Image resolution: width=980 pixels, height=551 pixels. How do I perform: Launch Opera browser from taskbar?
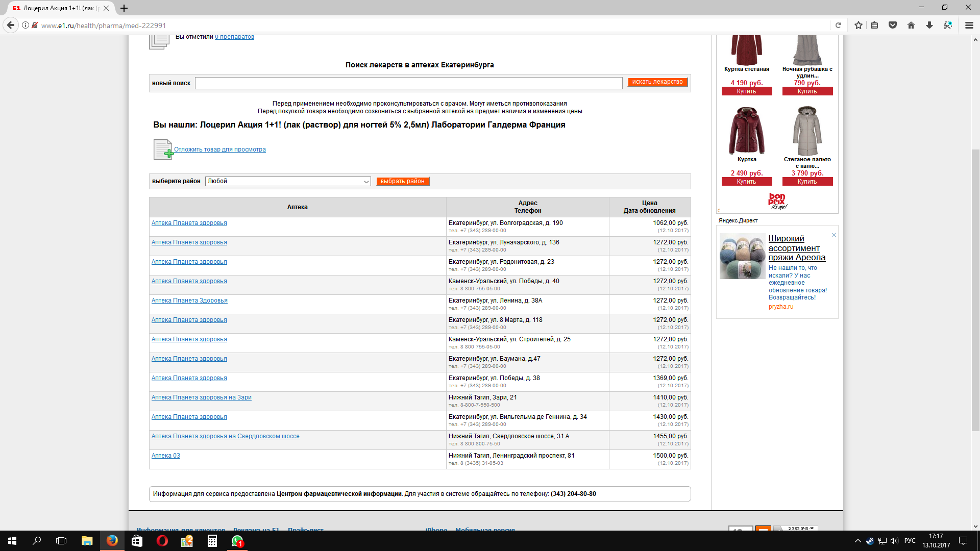click(x=162, y=541)
